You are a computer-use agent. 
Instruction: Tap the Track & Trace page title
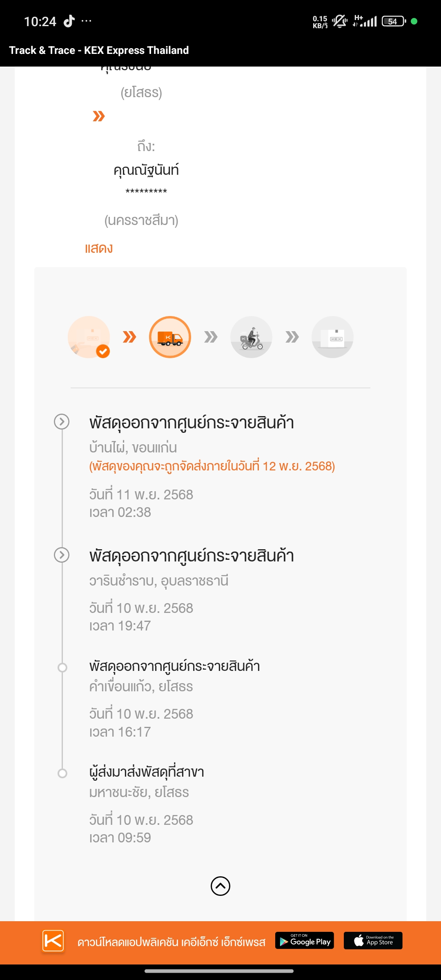click(x=99, y=50)
